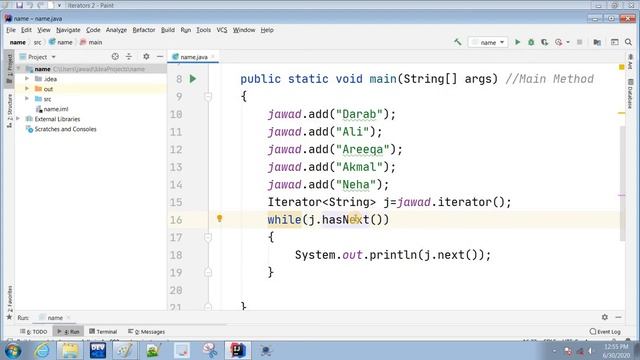Open the Tools menu

point(203,30)
